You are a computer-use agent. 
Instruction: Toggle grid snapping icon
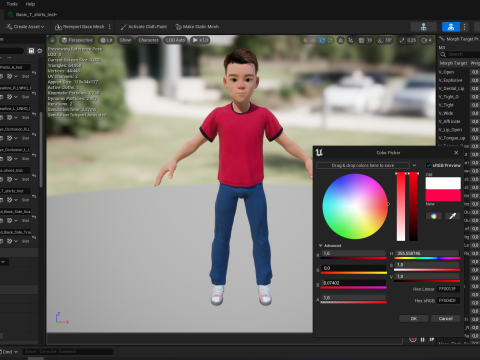(361, 40)
